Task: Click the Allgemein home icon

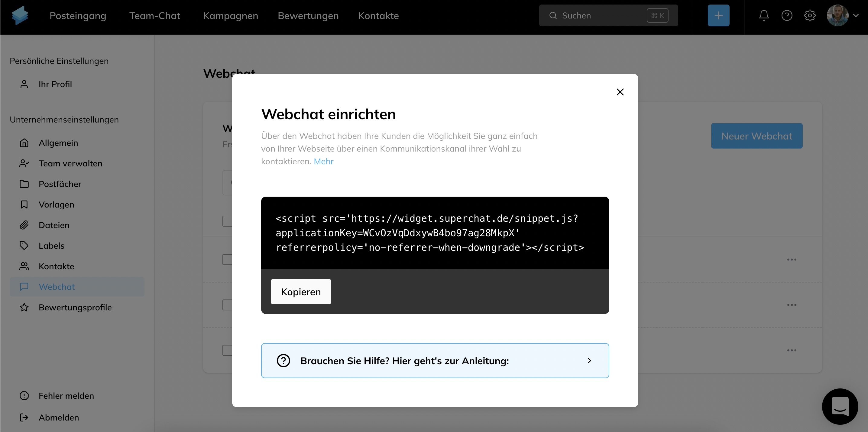Action: tap(24, 143)
